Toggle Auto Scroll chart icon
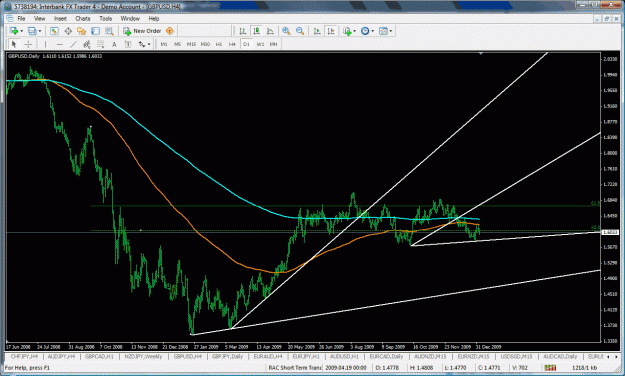Viewport: 625px width, 376px height. coord(317,31)
